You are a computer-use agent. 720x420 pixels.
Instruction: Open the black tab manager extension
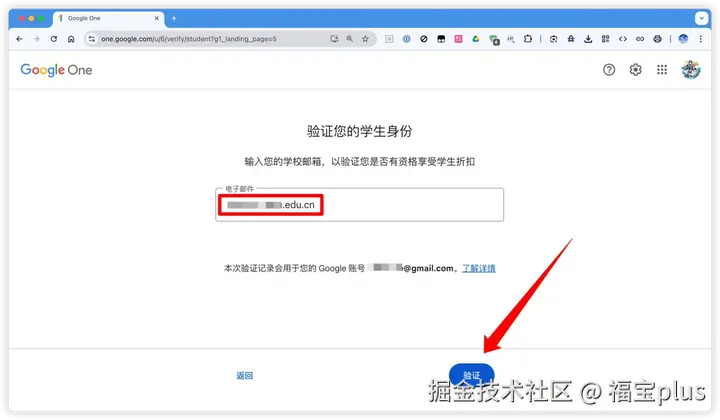tap(441, 39)
